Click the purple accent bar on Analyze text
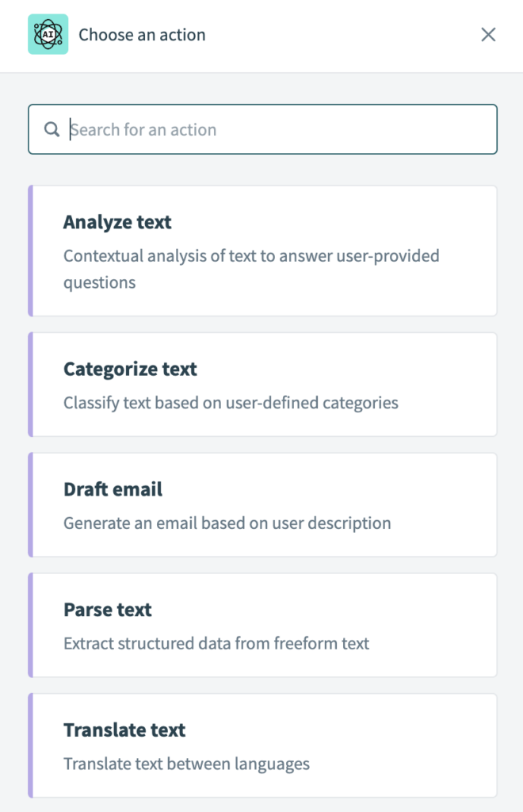The image size is (523, 812). coord(31,251)
